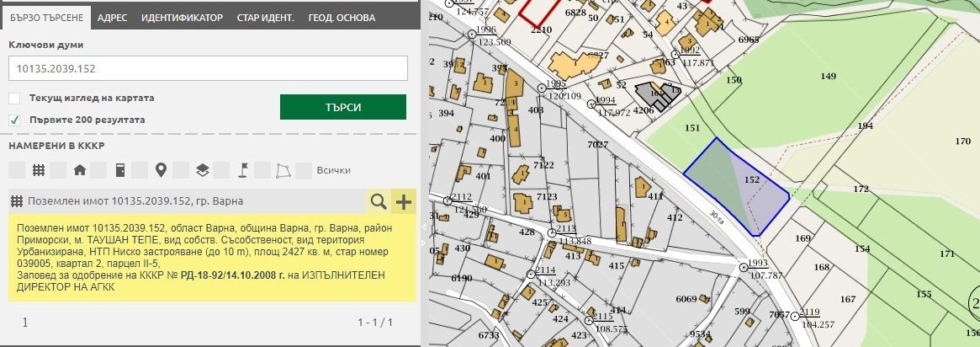Screen dimensions: 980x347
Task: Click the plus icon on result row
Action: point(404,201)
